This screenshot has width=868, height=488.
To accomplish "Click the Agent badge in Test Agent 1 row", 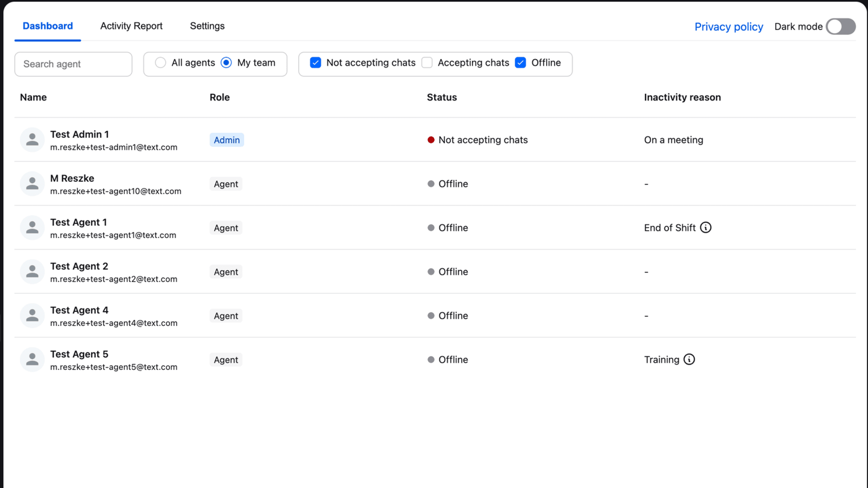I will [226, 228].
